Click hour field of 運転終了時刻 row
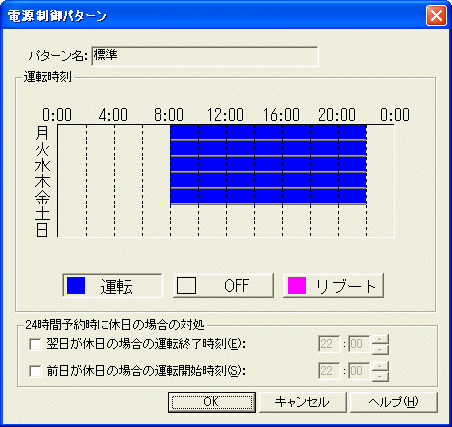This screenshot has height=427, width=452. (x=329, y=344)
